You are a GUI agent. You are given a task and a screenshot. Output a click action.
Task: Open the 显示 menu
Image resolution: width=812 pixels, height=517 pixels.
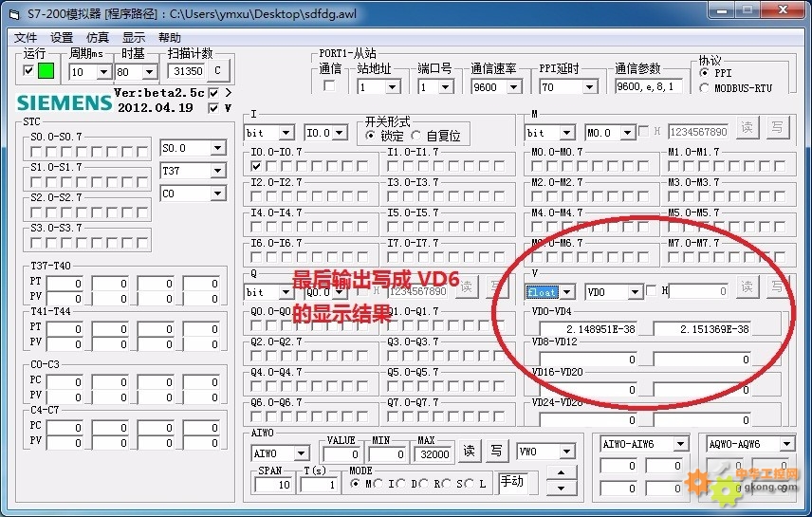point(134,37)
